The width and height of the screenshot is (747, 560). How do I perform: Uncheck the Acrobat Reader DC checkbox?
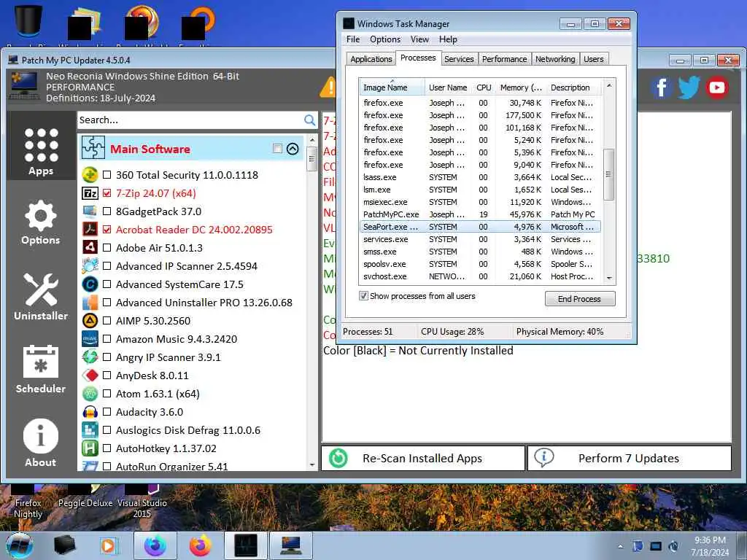pos(107,229)
